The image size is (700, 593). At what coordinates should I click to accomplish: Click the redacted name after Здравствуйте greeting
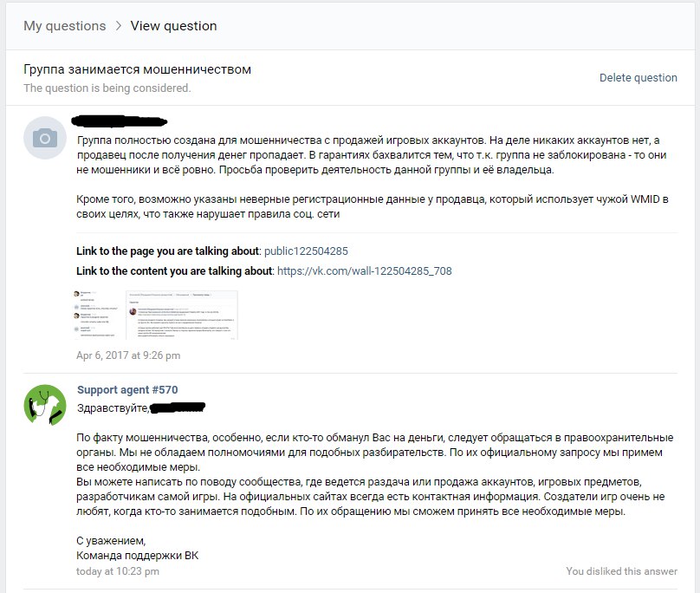coord(178,407)
